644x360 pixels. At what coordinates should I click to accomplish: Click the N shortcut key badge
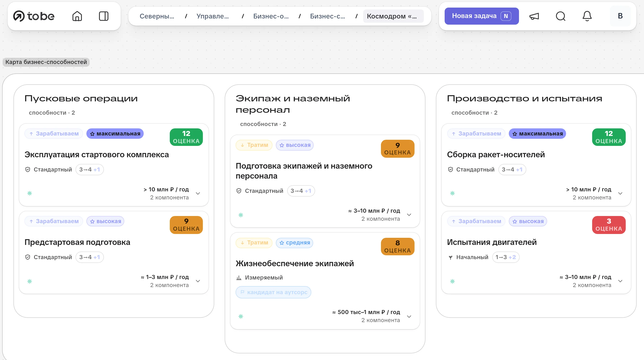[x=506, y=16]
